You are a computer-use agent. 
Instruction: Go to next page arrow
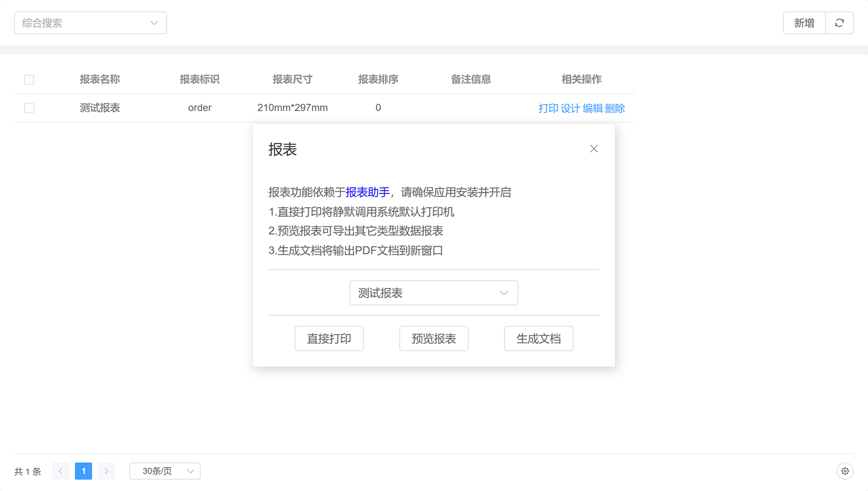click(x=106, y=471)
